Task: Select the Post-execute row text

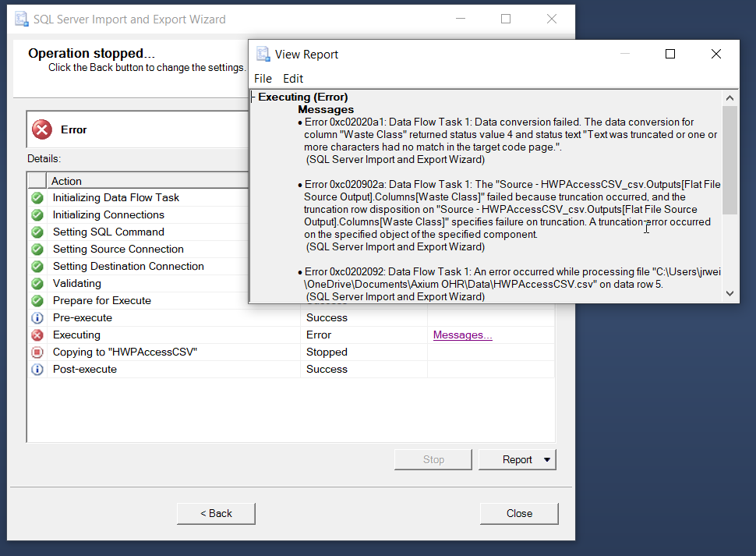Action: click(x=85, y=370)
